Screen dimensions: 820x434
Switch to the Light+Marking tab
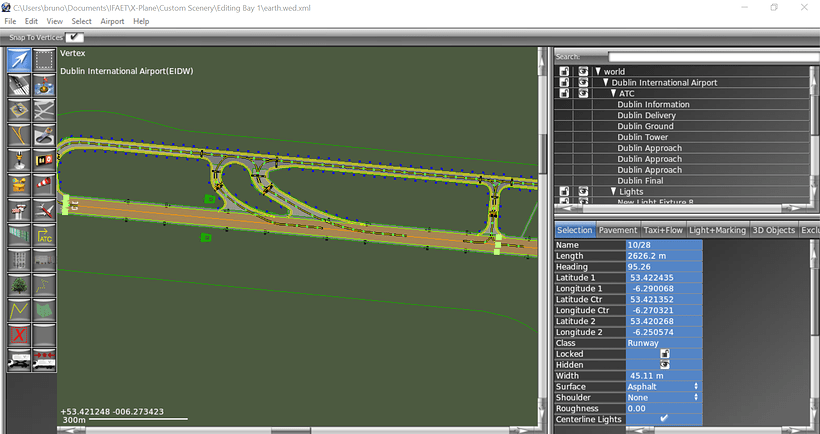[718, 230]
